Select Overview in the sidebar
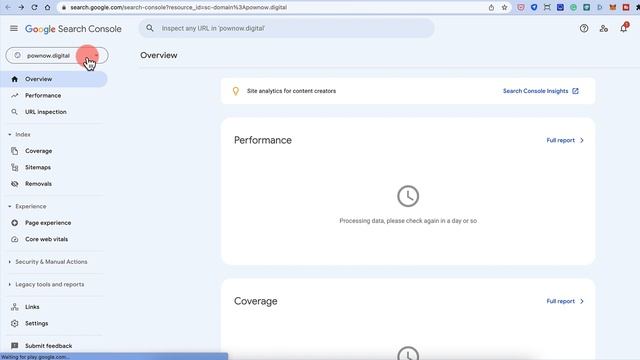The width and height of the screenshot is (640, 360). pyautogui.click(x=53, y=79)
